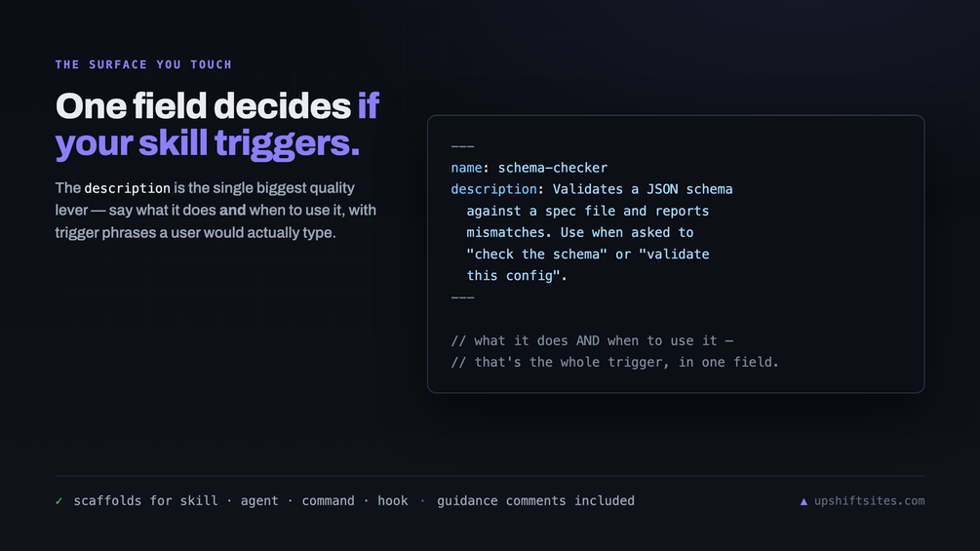980x551 pixels.
Task: Click the word 'agent' in footer
Action: (x=259, y=501)
